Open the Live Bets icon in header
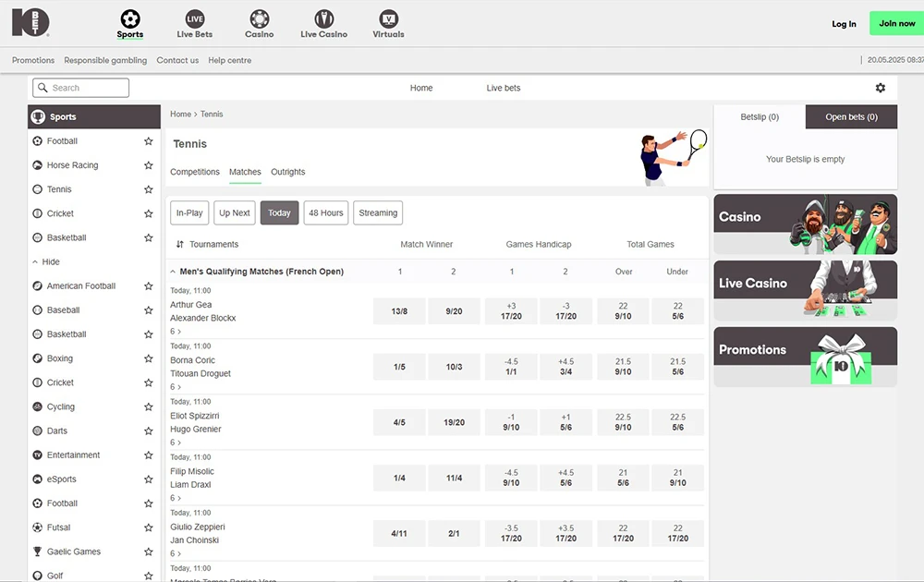924x582 pixels. click(x=195, y=19)
